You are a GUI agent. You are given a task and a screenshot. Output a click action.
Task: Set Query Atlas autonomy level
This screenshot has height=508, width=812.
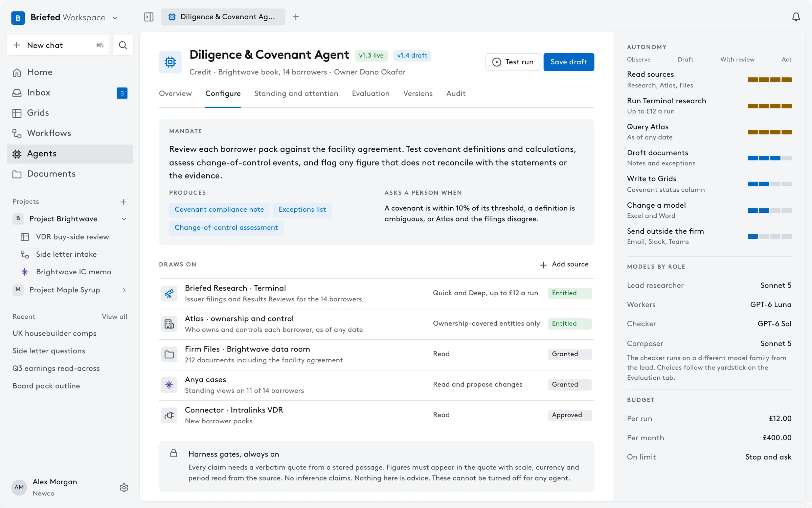click(769, 132)
